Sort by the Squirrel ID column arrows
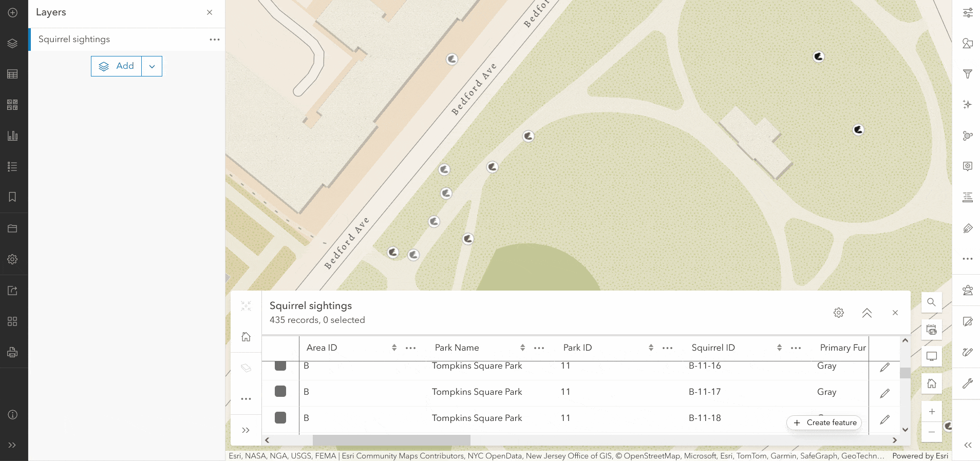Viewport: 980px width, 461px height. pos(779,348)
